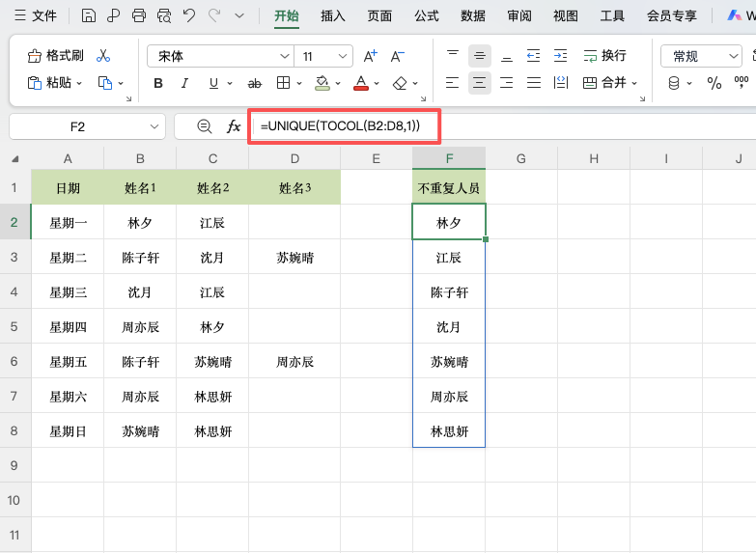Open the 会员专享 tab
The image size is (756, 553).
(x=672, y=15)
